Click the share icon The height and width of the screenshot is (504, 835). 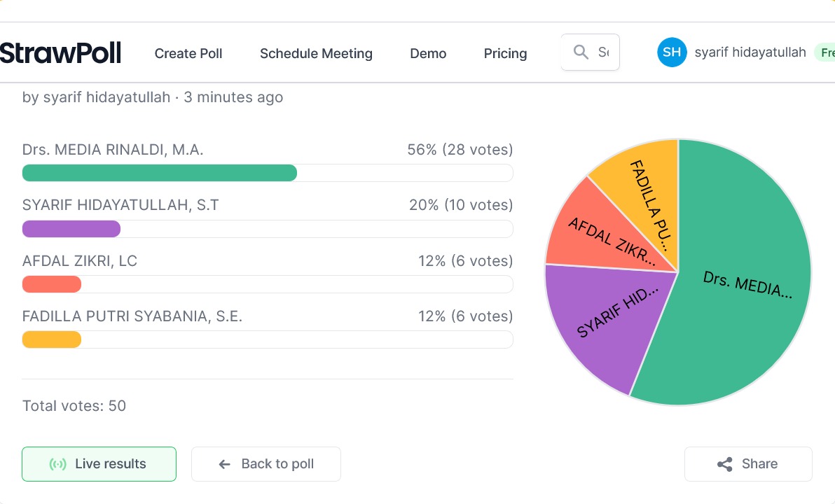(725, 464)
